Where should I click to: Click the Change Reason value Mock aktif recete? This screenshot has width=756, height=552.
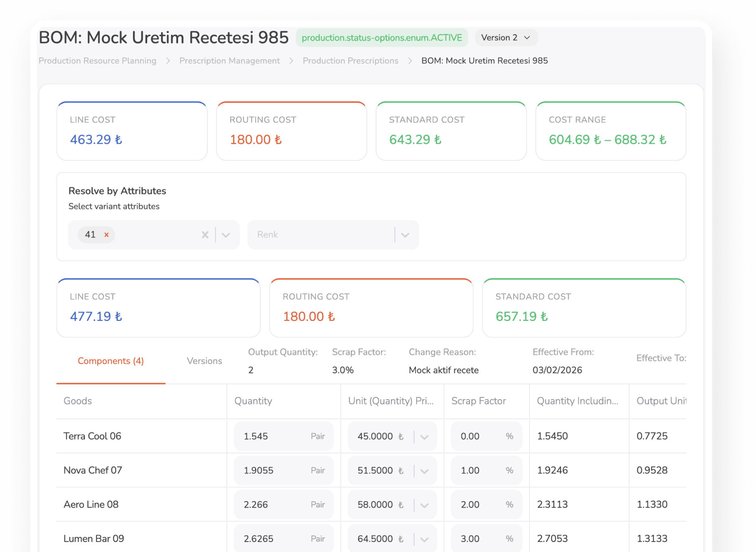click(x=444, y=370)
